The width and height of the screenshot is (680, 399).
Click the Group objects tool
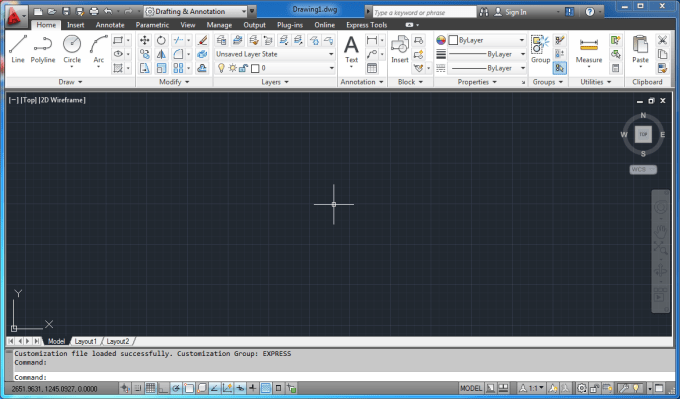pyautogui.click(x=540, y=49)
